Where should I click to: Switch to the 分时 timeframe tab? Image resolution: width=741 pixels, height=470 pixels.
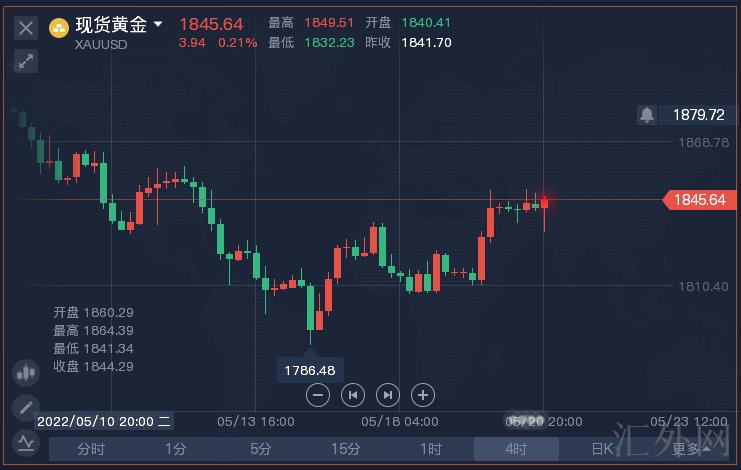91,449
